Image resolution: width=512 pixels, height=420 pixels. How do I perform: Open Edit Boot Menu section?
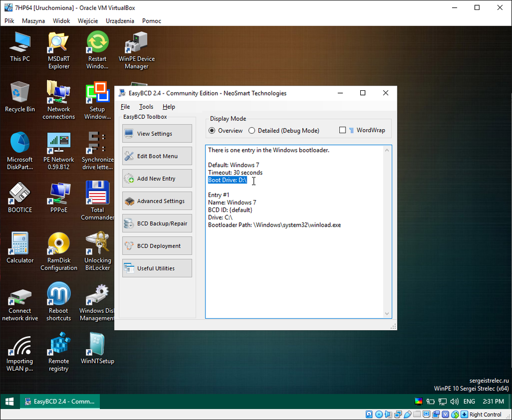[x=157, y=156]
